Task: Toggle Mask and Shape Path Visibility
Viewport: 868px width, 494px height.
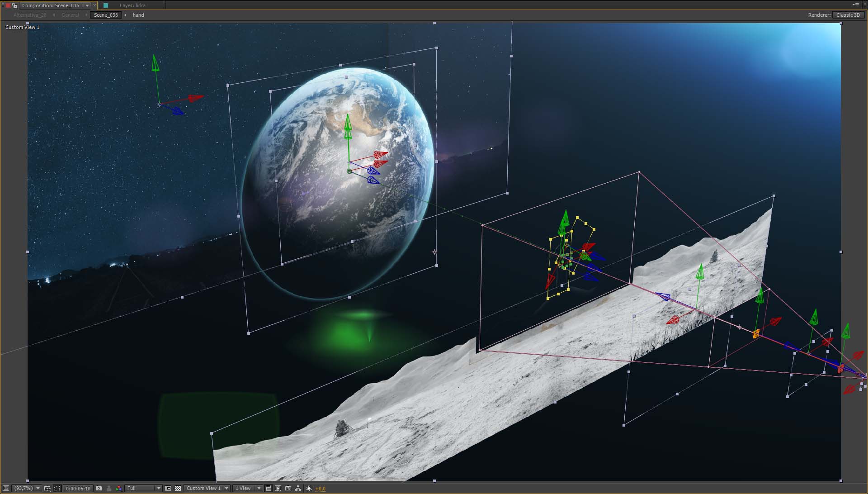Action: click(x=57, y=488)
